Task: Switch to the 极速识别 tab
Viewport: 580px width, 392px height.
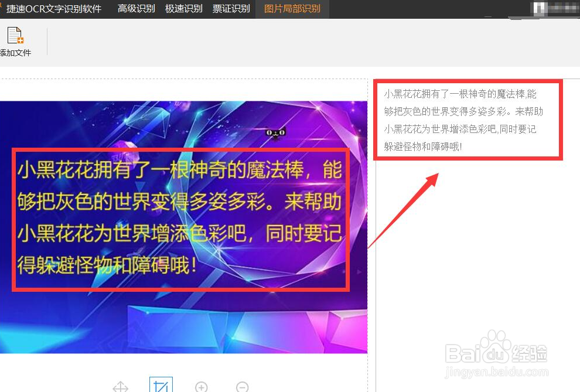Action: tap(183, 9)
